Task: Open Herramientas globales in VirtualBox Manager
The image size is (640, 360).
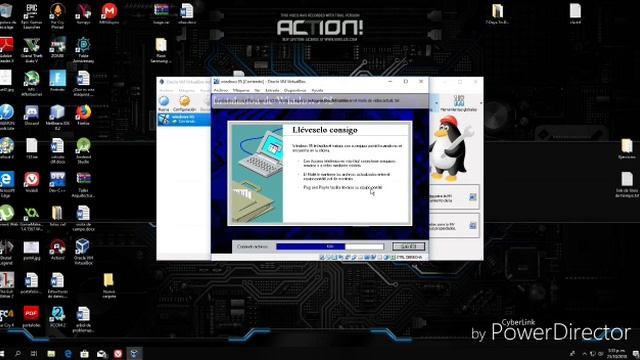Action: pos(459,103)
